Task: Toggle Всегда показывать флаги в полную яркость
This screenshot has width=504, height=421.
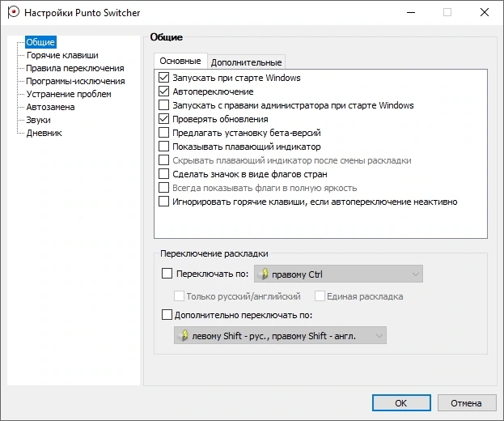Action: [164, 188]
